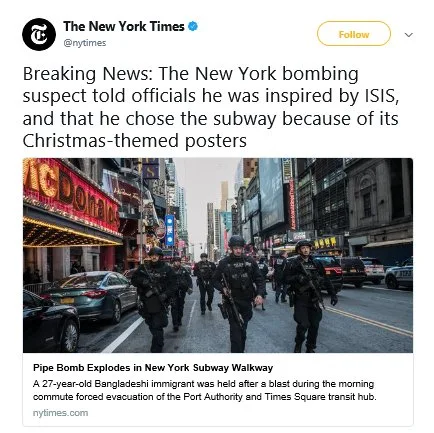Click the article summary about Bangladeshi immigrant

(x=205, y=390)
